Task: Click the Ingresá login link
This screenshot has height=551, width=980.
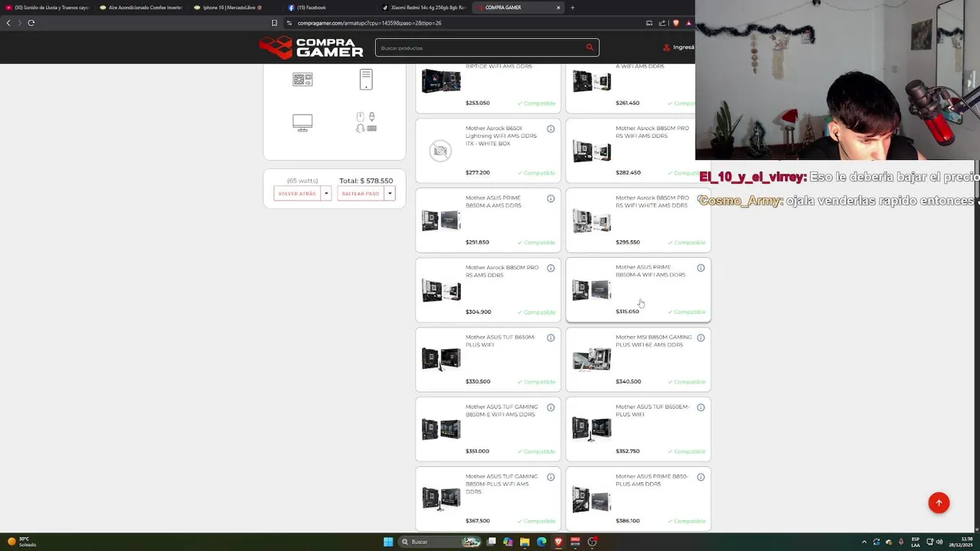Action: point(684,47)
